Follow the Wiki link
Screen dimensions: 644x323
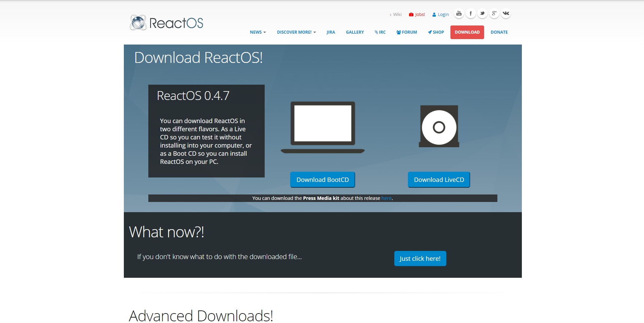click(396, 15)
